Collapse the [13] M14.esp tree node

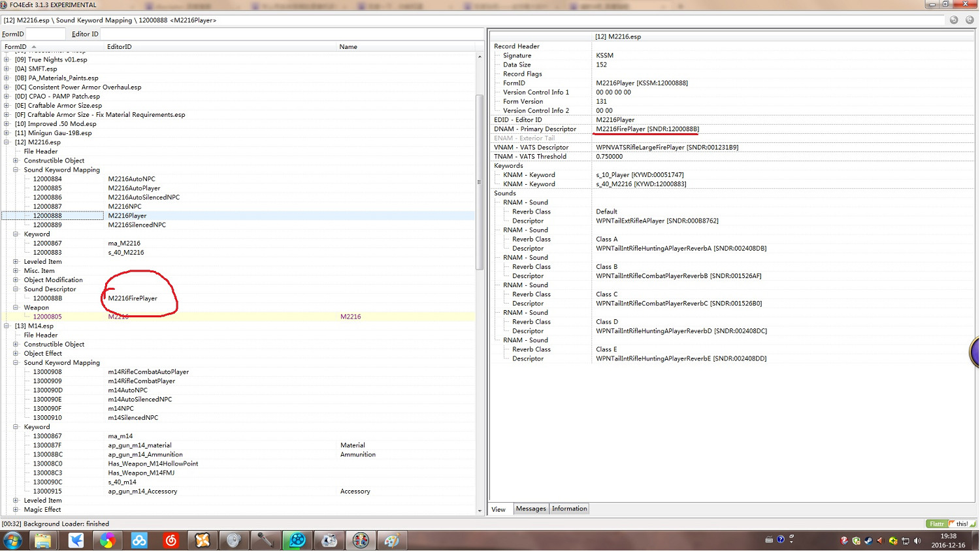pyautogui.click(x=7, y=326)
